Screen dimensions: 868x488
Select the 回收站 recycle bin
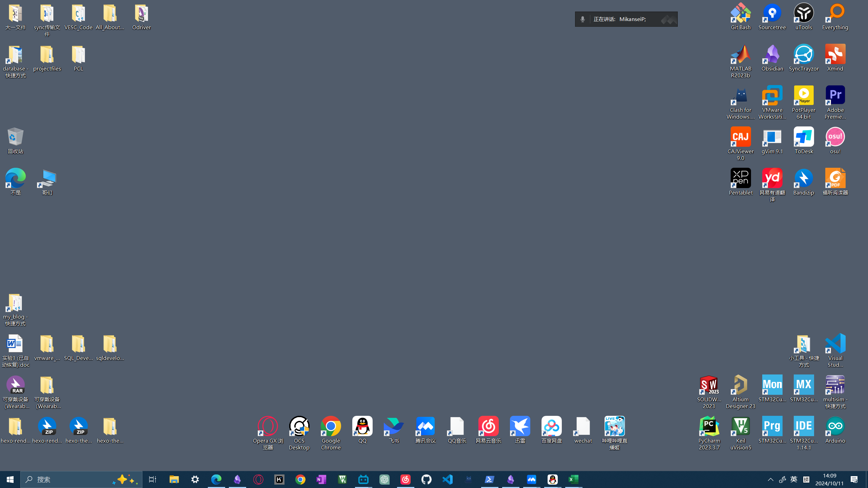pos(15,141)
